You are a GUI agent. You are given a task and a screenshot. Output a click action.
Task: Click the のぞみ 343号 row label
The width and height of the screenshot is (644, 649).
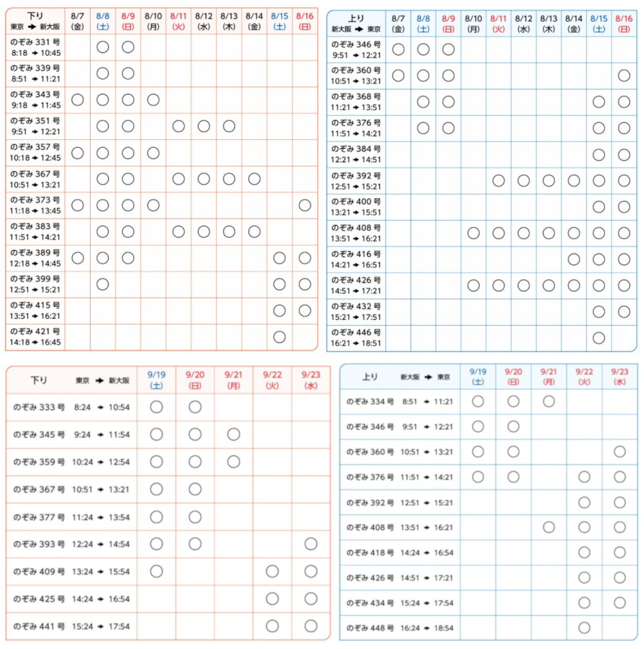point(35,100)
